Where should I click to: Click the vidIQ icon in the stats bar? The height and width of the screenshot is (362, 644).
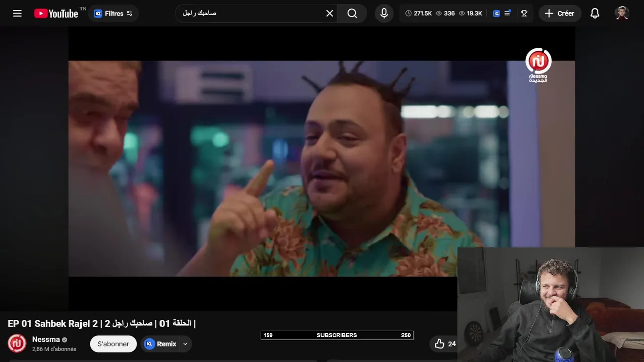tap(496, 13)
